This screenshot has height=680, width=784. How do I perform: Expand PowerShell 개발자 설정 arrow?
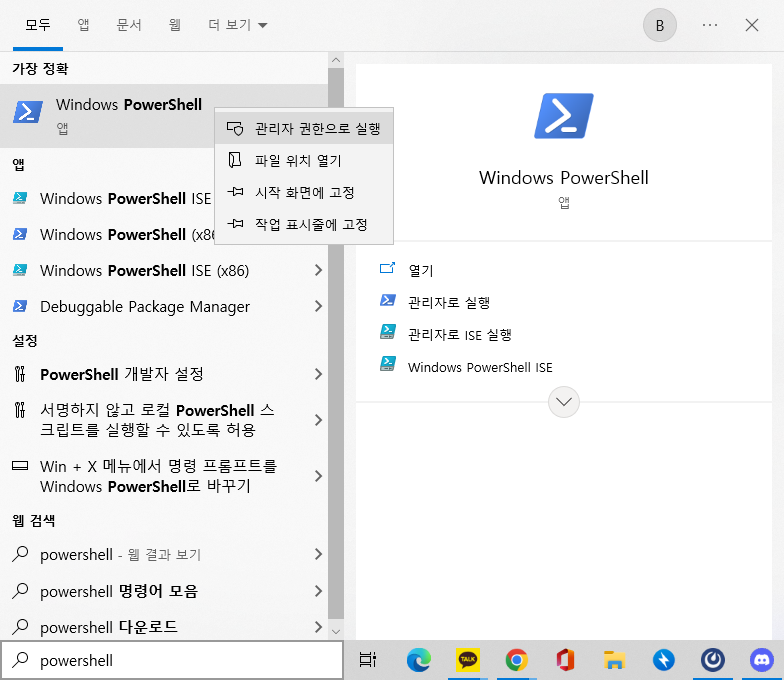point(318,374)
